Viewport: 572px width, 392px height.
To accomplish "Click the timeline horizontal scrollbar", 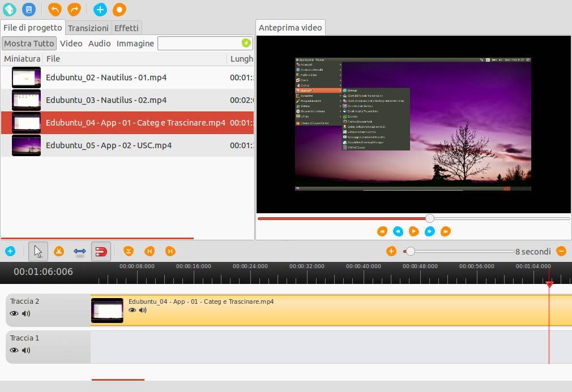I will [118, 380].
